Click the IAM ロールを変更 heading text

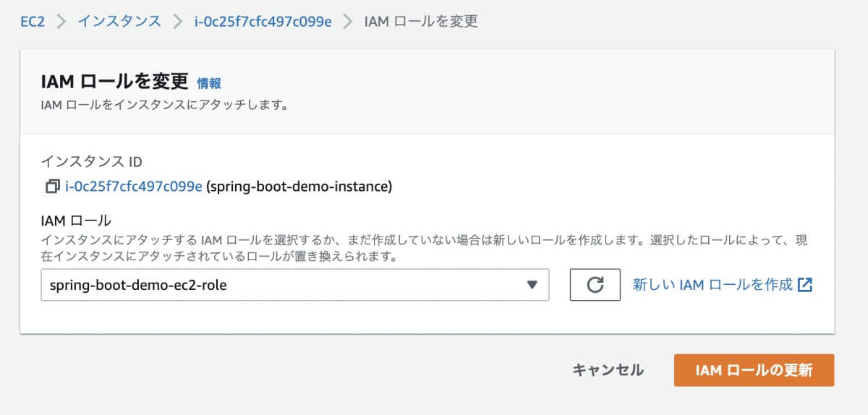[x=115, y=81]
